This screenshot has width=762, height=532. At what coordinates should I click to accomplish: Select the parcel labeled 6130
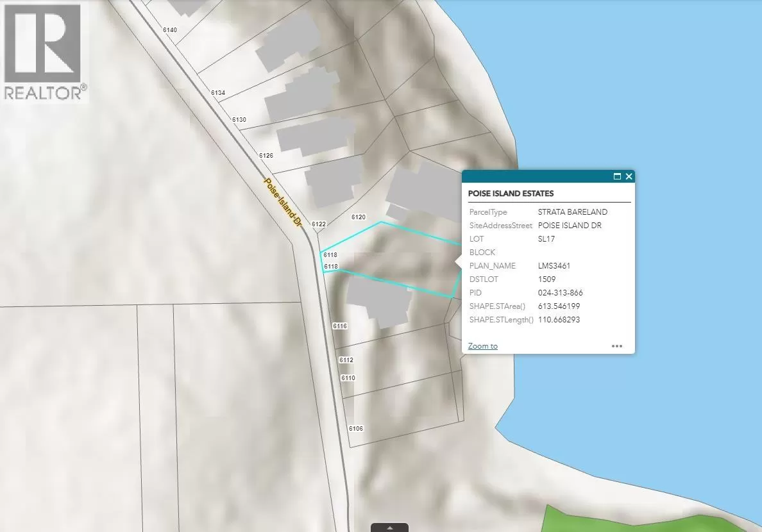tap(240, 119)
